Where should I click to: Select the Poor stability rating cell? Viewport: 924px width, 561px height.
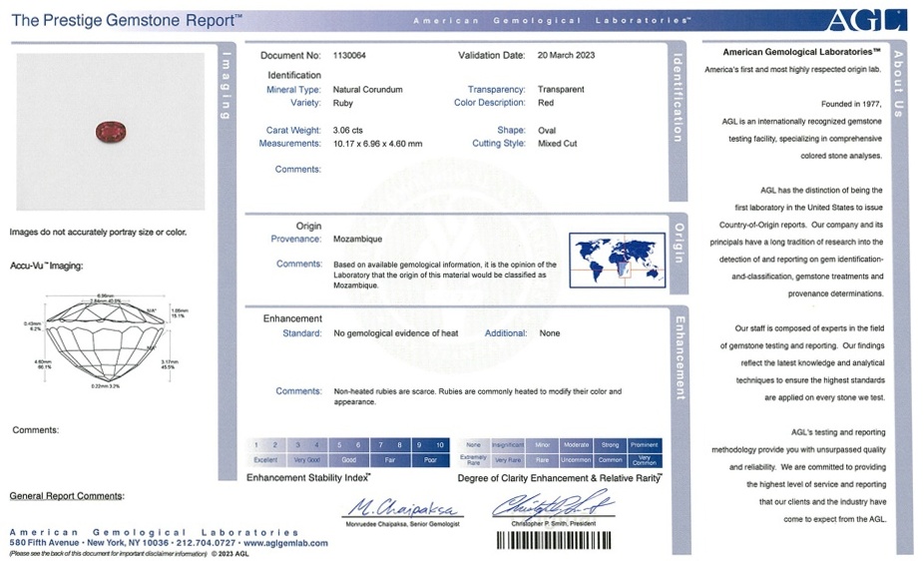pos(428,459)
